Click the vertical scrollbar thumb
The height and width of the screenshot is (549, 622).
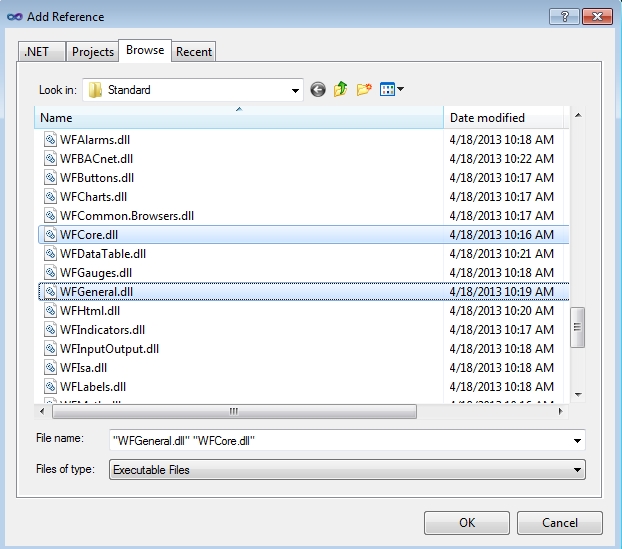pos(578,327)
